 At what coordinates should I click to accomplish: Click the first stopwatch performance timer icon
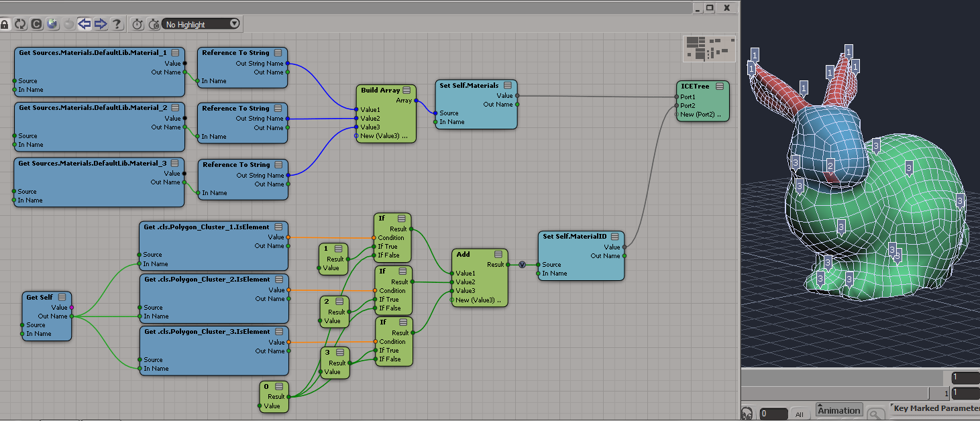click(138, 25)
